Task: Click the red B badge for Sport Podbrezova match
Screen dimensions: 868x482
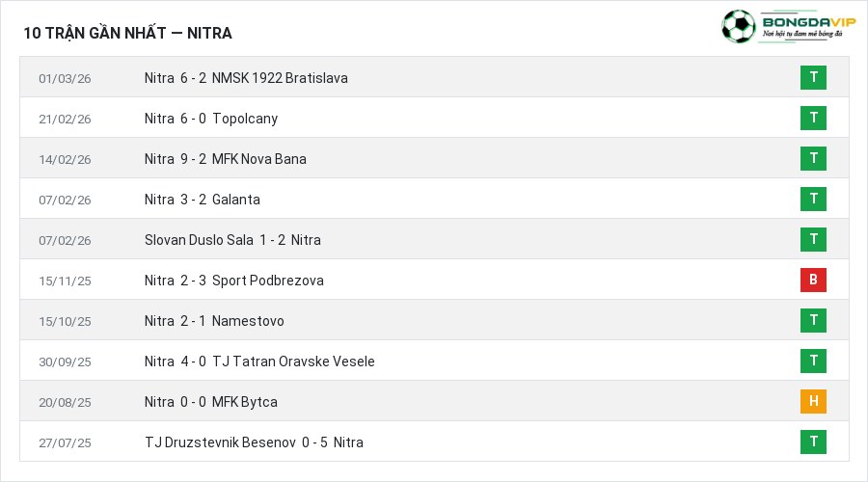Action: point(813,280)
